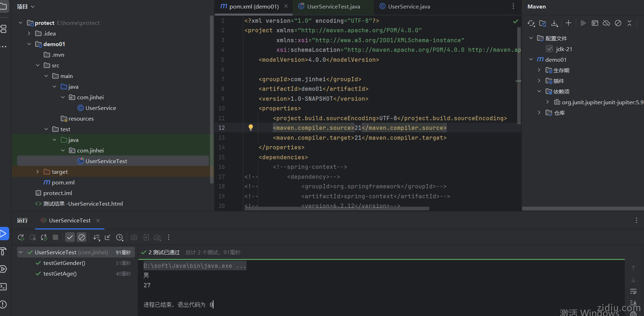The height and width of the screenshot is (316, 644).
Task: Expand the target folder in project tree
Action: (x=38, y=172)
